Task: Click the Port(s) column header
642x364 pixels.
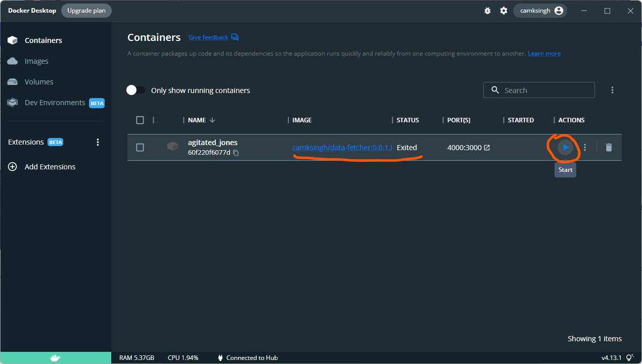Action: point(459,120)
